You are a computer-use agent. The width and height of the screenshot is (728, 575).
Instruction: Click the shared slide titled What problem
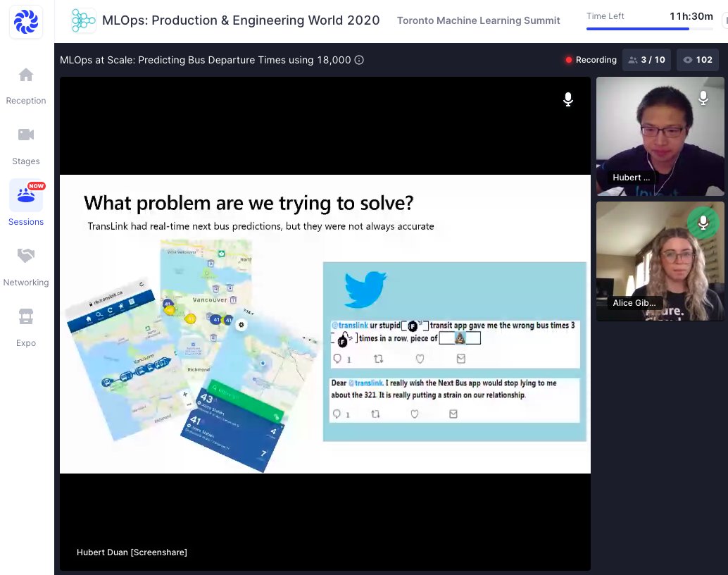325,324
